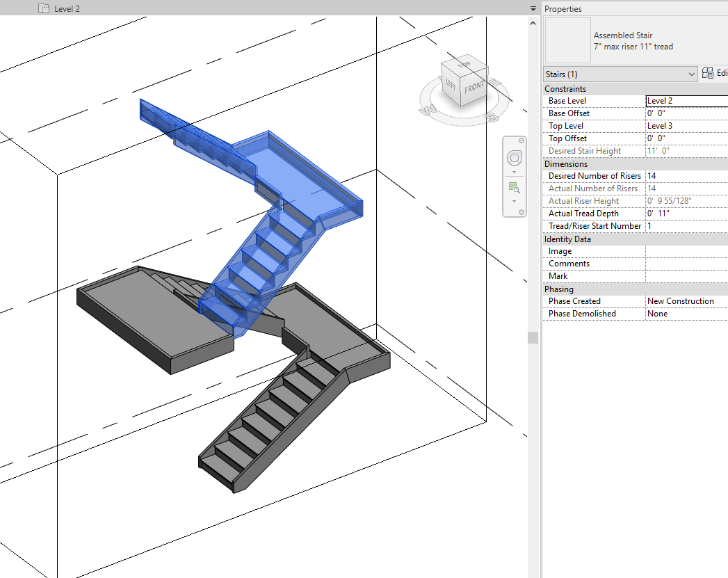The image size is (728, 578).
Task: Open the view window chevron menu at top right
Action: [533, 8]
